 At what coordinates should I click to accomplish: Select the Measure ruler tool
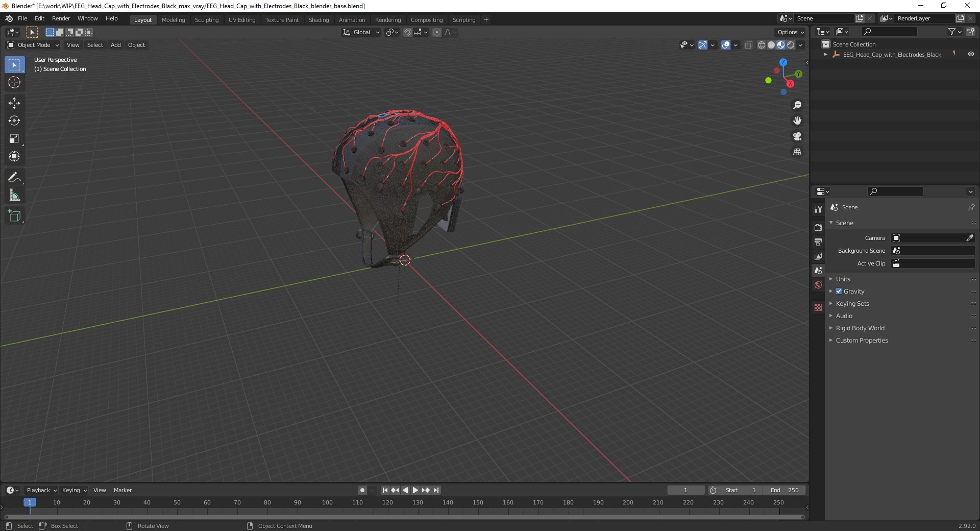(14, 196)
